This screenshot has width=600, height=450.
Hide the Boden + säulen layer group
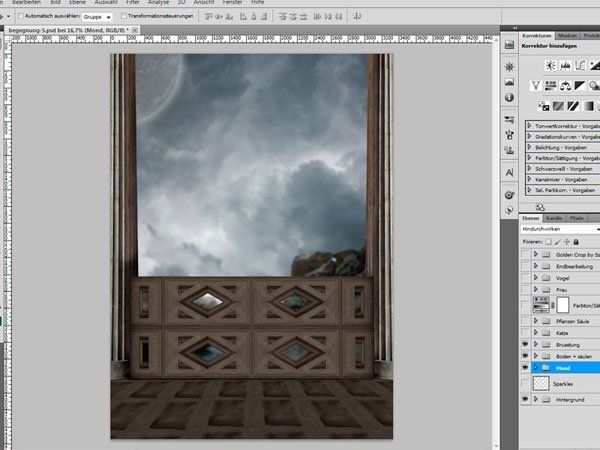(x=525, y=356)
